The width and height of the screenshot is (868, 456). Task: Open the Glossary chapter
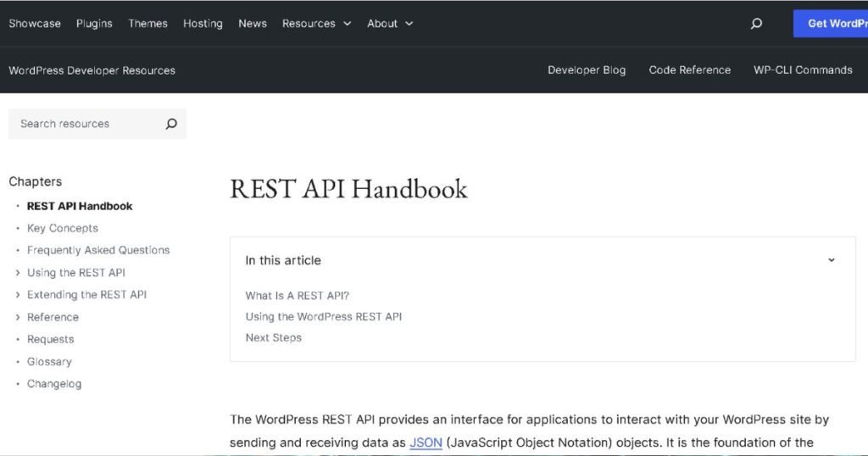(49, 362)
